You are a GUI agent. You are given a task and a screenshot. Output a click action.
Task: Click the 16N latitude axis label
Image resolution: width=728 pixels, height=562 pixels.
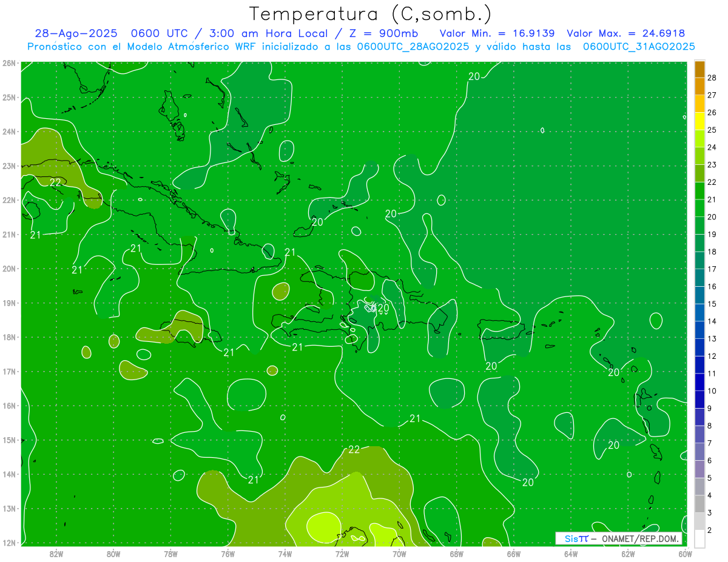tap(9, 406)
